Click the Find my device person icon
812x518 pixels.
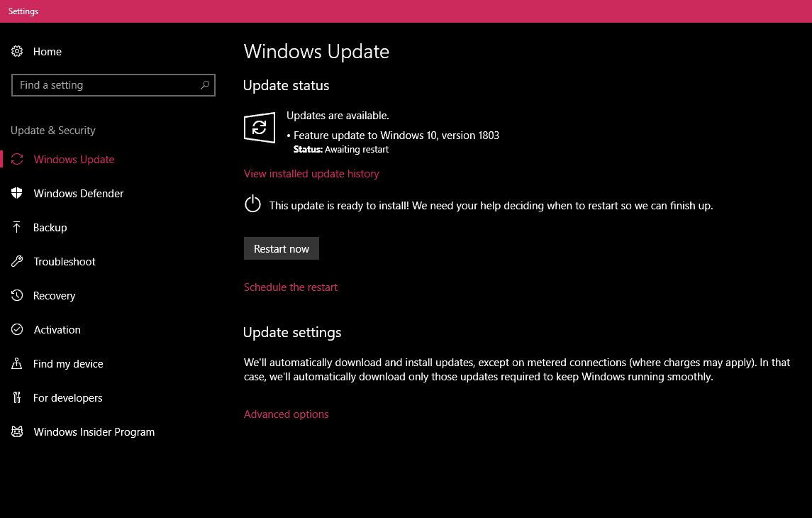(x=16, y=363)
